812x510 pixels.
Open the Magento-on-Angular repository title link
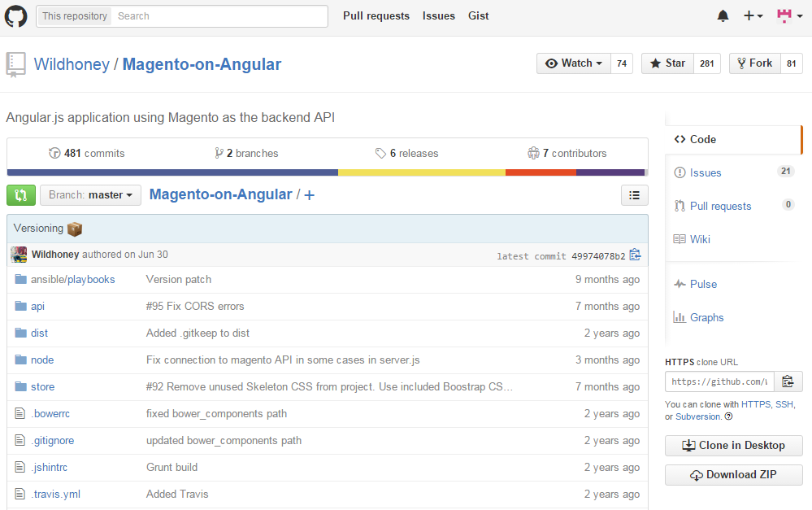[x=202, y=64]
